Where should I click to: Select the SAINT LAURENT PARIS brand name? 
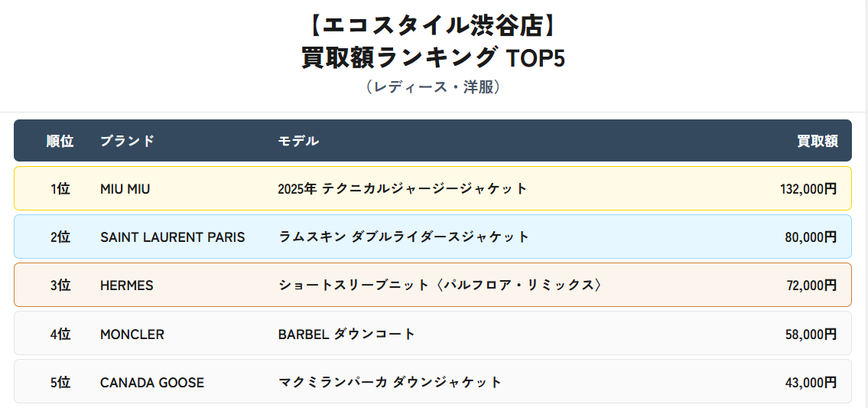pyautogui.click(x=172, y=237)
